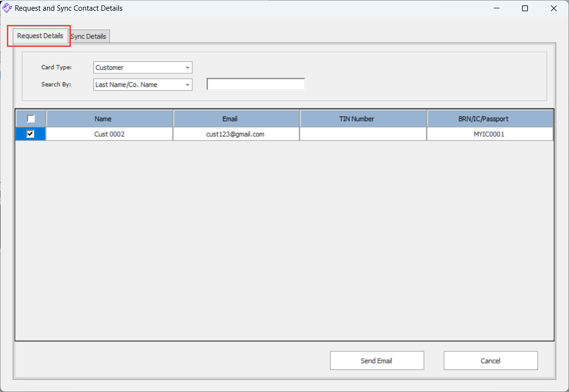Click the empty TIN Number cell for Cust 0002

[x=363, y=134]
